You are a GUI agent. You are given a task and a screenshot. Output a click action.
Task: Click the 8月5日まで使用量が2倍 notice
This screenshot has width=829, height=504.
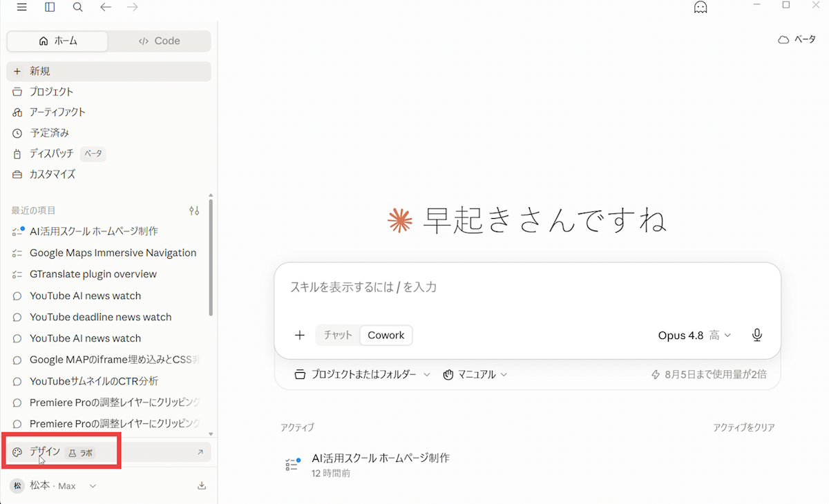click(x=709, y=374)
